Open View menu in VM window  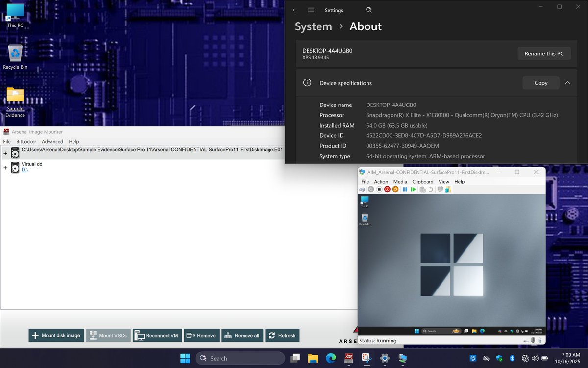coord(444,182)
